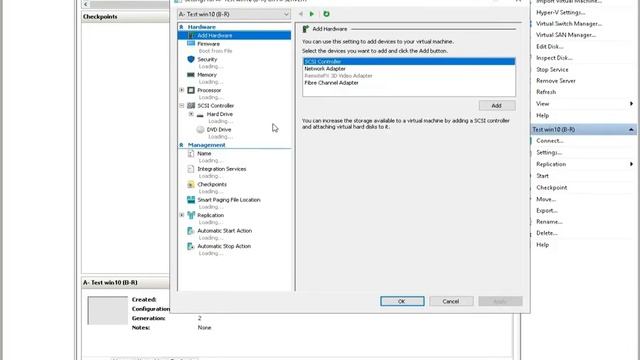Open Virtual SAN Manager action

pos(566,35)
